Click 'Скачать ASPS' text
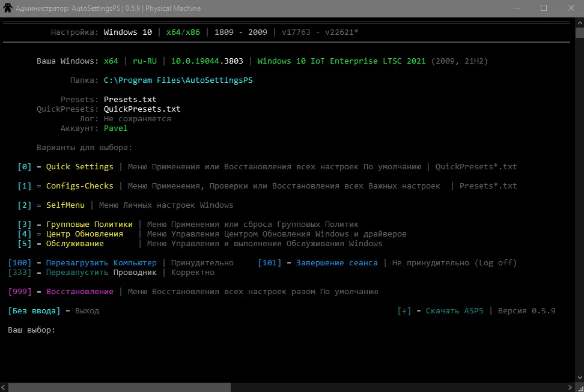The height and width of the screenshot is (392, 584). click(x=454, y=311)
